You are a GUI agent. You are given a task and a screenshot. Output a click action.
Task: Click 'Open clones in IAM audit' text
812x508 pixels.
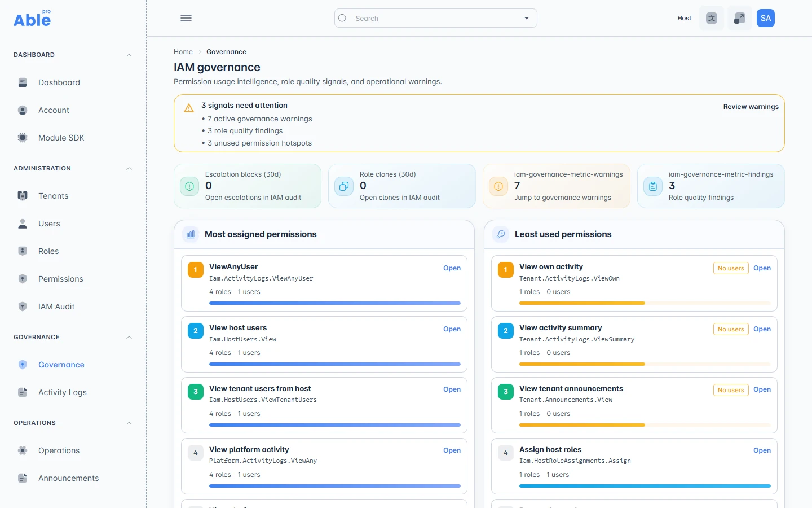[x=400, y=198]
